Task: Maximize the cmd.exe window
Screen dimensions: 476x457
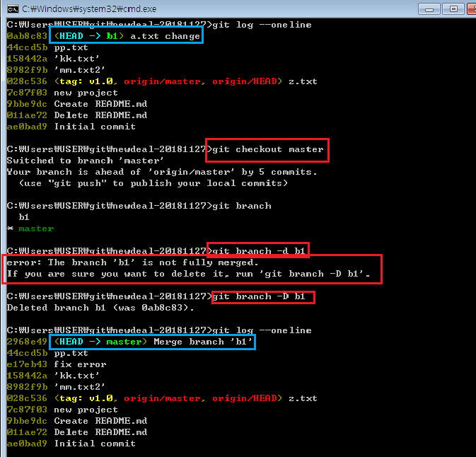Action: pos(453,9)
